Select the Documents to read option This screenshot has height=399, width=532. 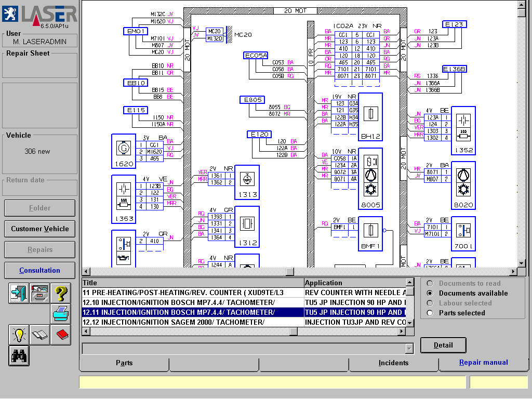(430, 283)
